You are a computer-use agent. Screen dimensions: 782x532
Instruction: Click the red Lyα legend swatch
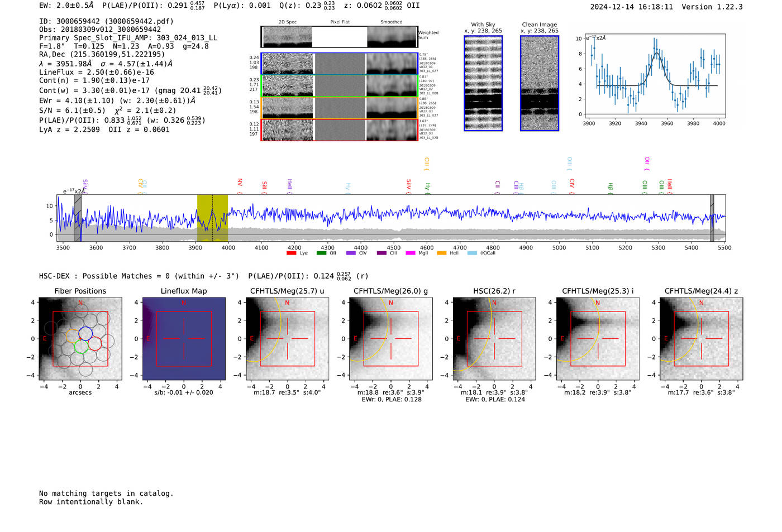291,253
